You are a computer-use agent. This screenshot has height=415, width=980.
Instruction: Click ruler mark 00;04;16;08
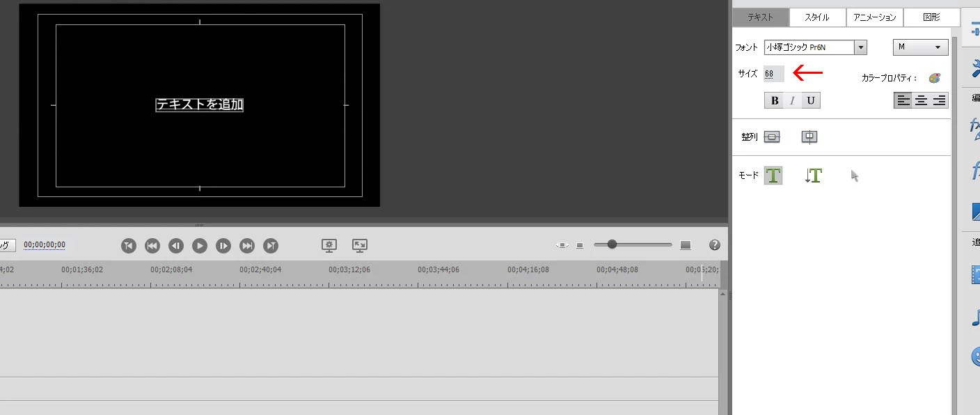coord(528,269)
